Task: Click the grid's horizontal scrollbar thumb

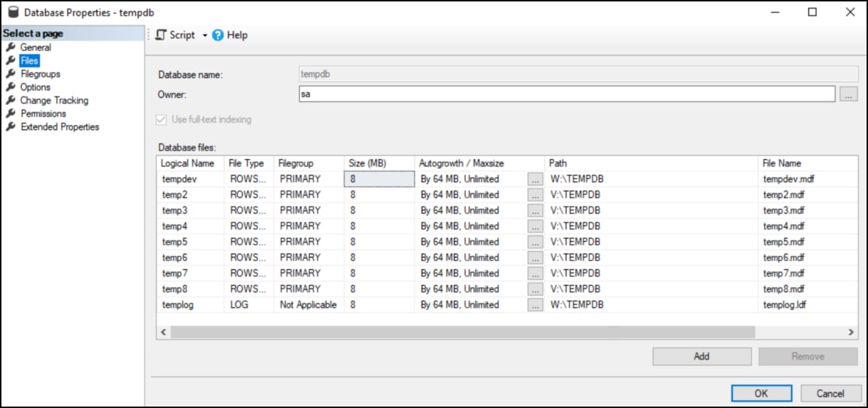Action: click(462, 332)
